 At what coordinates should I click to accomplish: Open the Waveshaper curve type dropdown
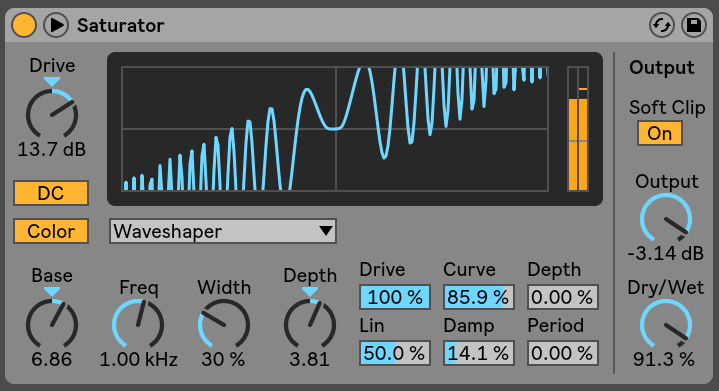pyautogui.click(x=223, y=231)
